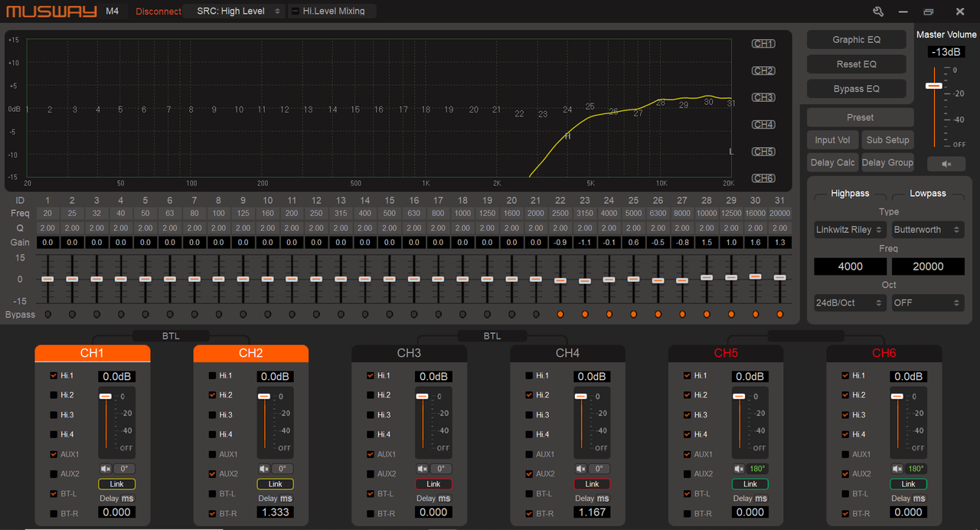980x530 pixels.
Task: Click CH1 volume fader handle
Action: 105,396
